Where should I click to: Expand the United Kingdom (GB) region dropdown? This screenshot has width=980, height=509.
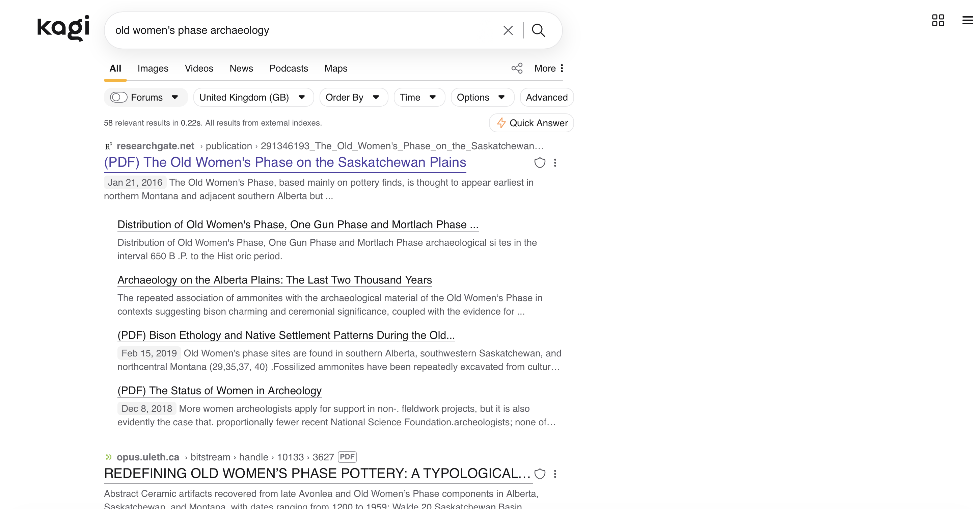tap(253, 98)
